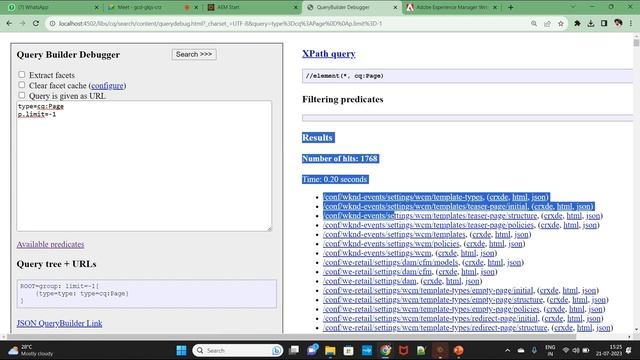Viewport: 640px width, 360px height.
Task: Go back with browser back arrow
Action: 9,24
